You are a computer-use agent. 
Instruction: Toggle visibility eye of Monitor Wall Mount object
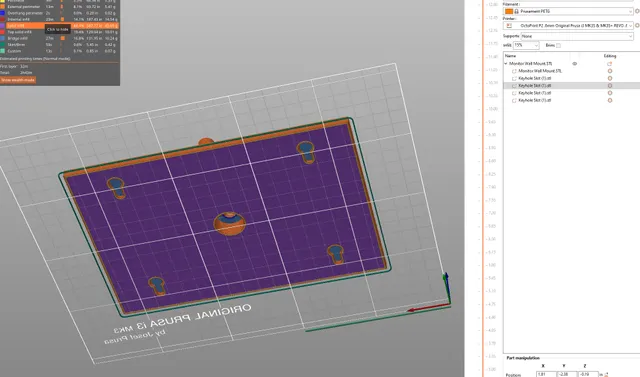pos(574,64)
